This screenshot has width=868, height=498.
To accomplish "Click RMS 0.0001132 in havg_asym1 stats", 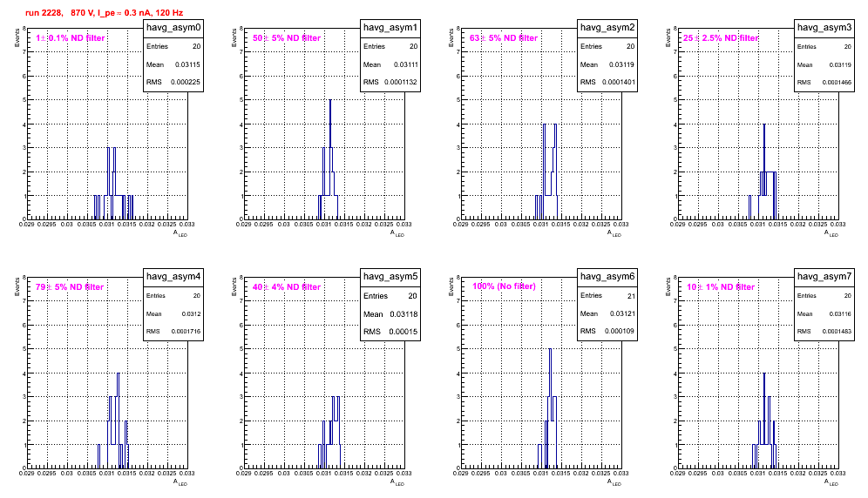I will tap(390, 83).
